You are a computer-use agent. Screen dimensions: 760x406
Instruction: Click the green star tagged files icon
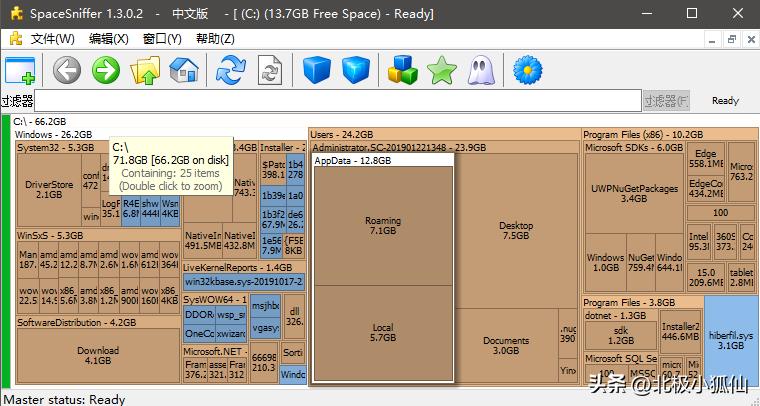pos(441,70)
